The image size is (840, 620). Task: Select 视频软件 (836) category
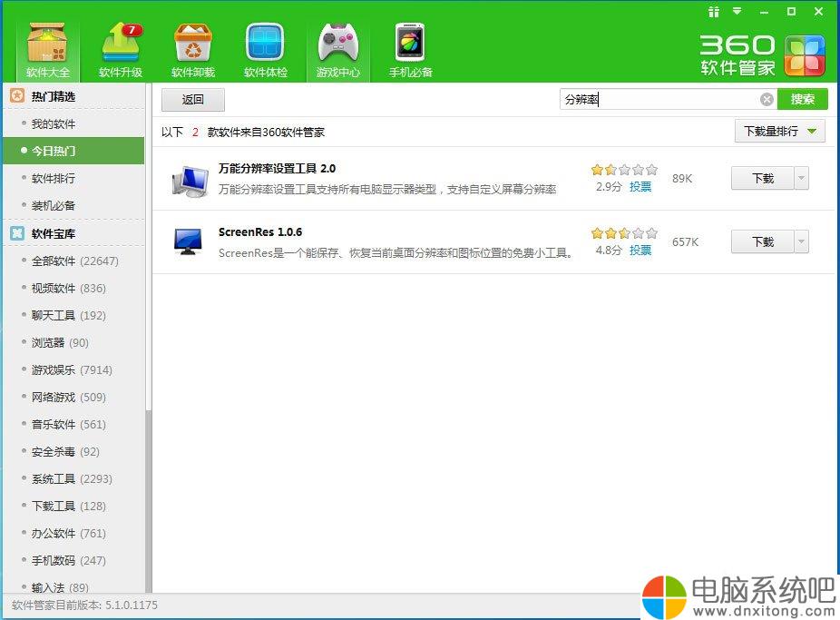[x=73, y=289]
